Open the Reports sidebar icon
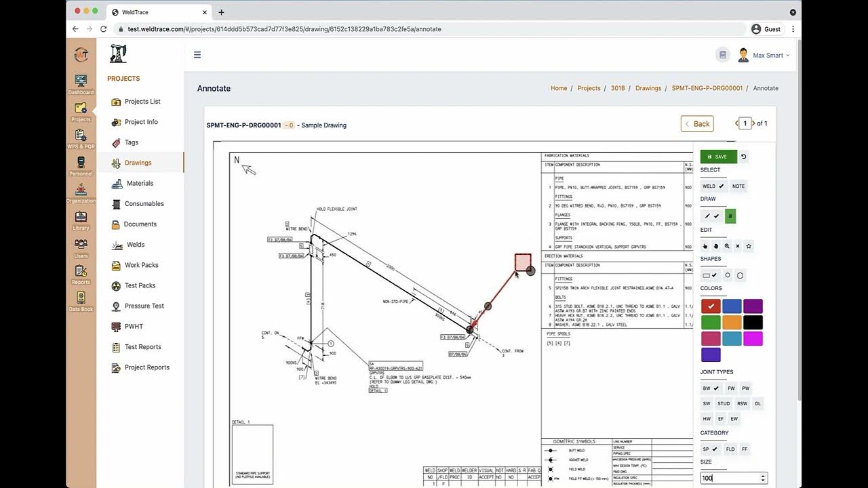The image size is (868, 488). click(x=81, y=274)
